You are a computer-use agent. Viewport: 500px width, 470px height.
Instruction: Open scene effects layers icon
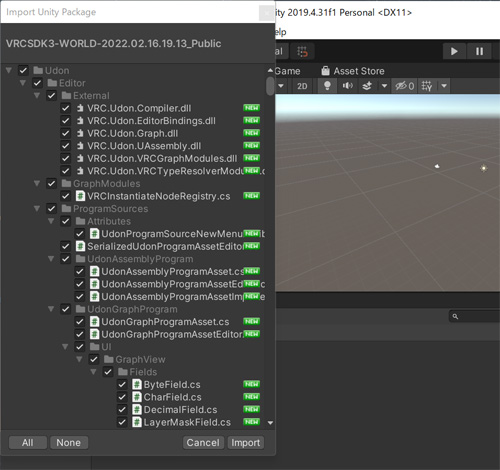[x=367, y=86]
